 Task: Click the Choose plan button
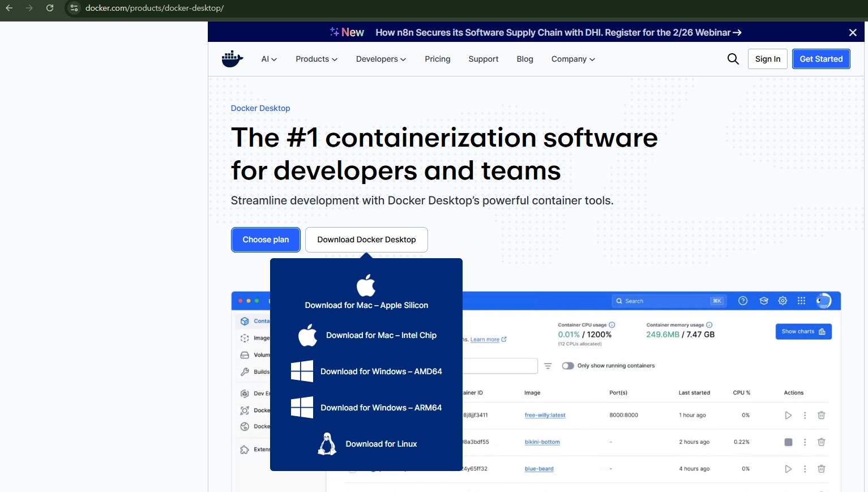pyautogui.click(x=266, y=239)
